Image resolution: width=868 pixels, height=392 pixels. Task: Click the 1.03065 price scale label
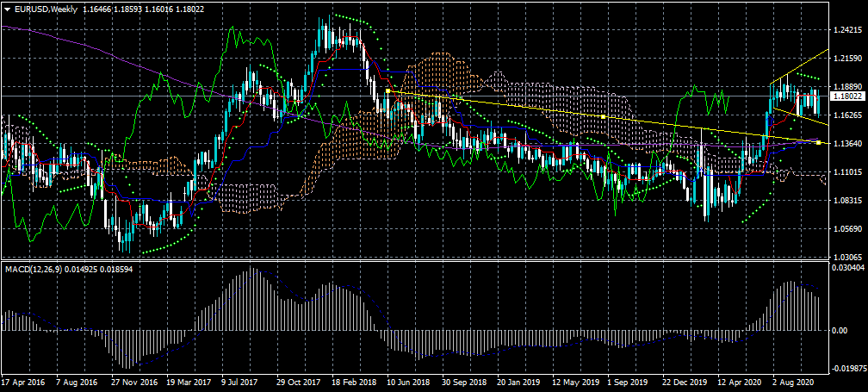[848, 258]
